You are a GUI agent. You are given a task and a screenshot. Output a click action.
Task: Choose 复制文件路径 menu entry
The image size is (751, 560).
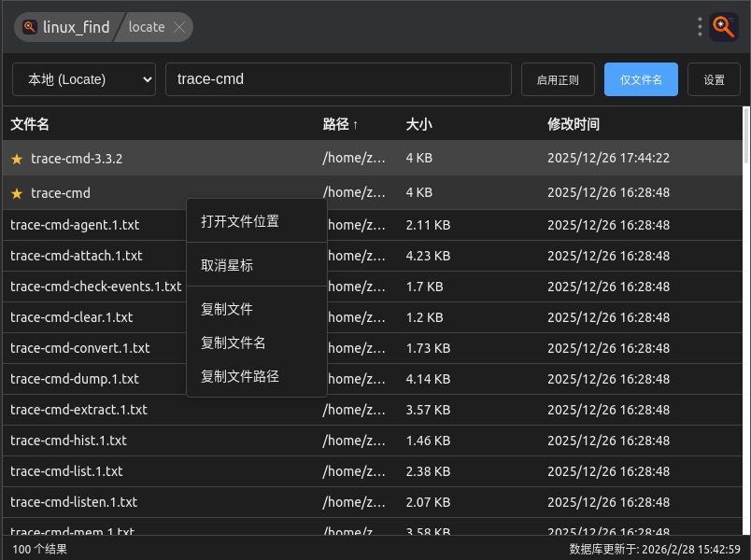[x=240, y=376]
